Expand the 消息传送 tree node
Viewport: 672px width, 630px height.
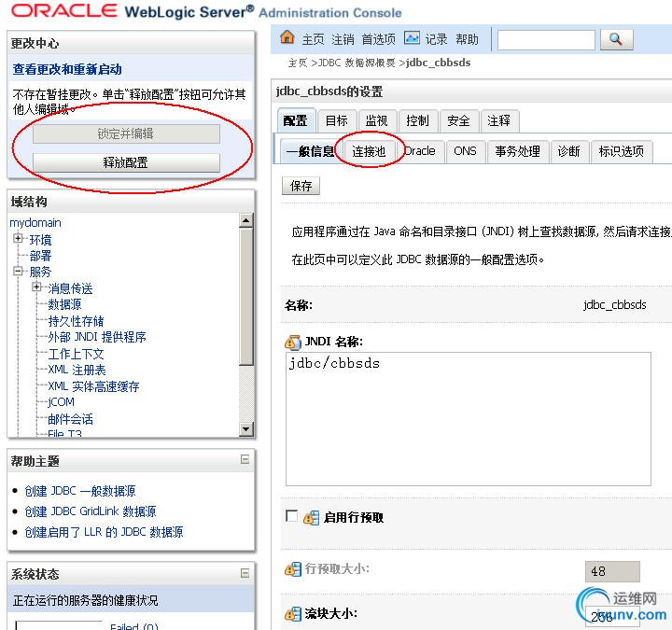(x=36, y=287)
